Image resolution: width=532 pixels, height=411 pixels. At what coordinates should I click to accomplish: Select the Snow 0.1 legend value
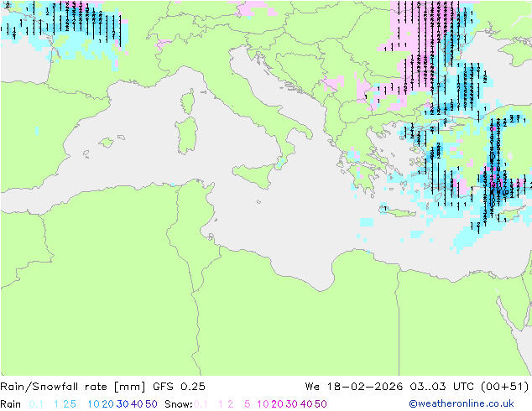(201, 404)
